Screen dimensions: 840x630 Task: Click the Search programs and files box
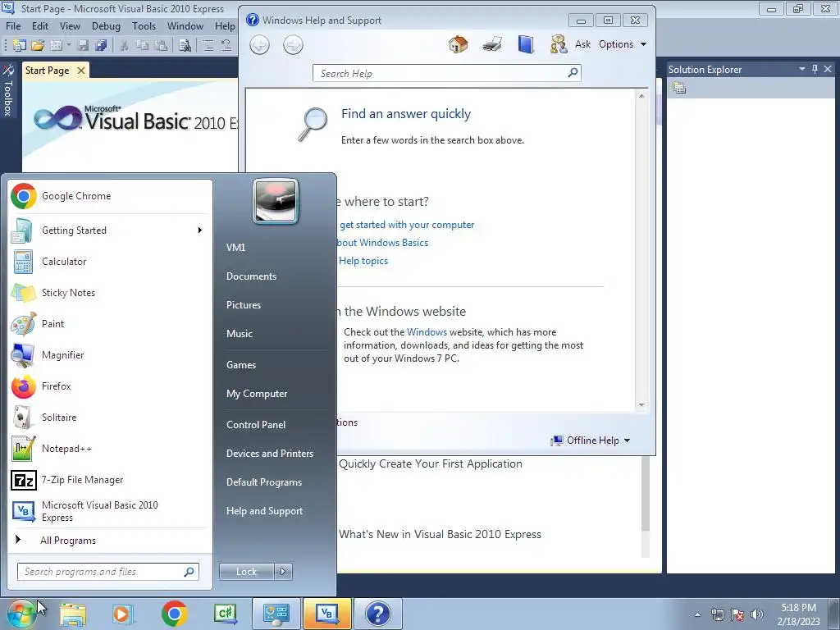pyautogui.click(x=107, y=572)
